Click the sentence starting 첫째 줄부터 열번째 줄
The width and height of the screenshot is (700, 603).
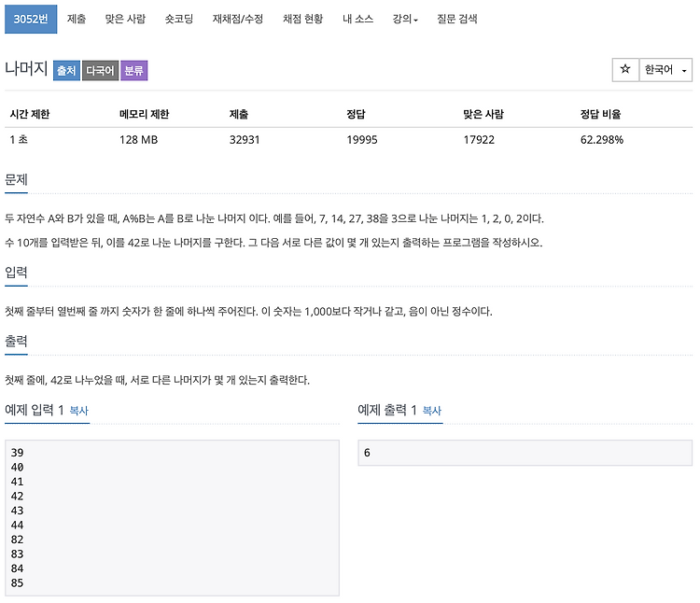[248, 311]
